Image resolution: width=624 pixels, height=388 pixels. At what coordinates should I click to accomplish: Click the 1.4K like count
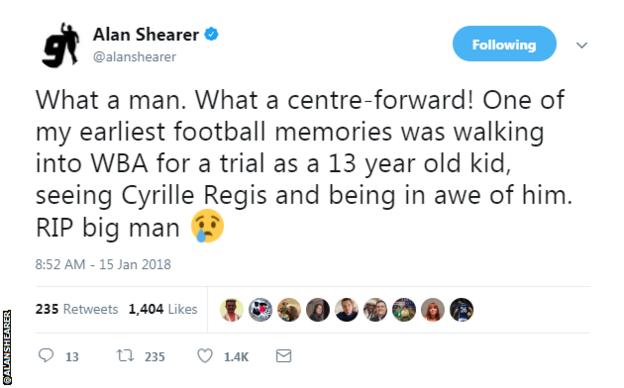236,357
